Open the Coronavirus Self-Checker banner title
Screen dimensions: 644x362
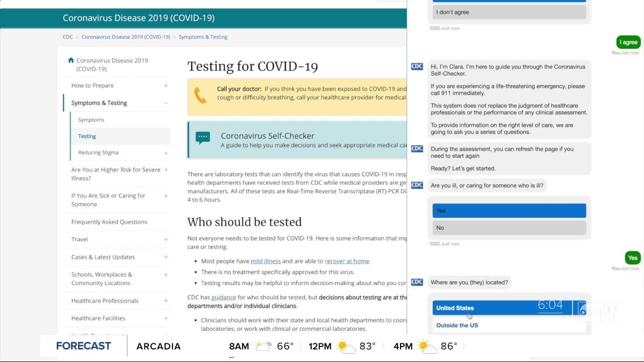pos(268,136)
